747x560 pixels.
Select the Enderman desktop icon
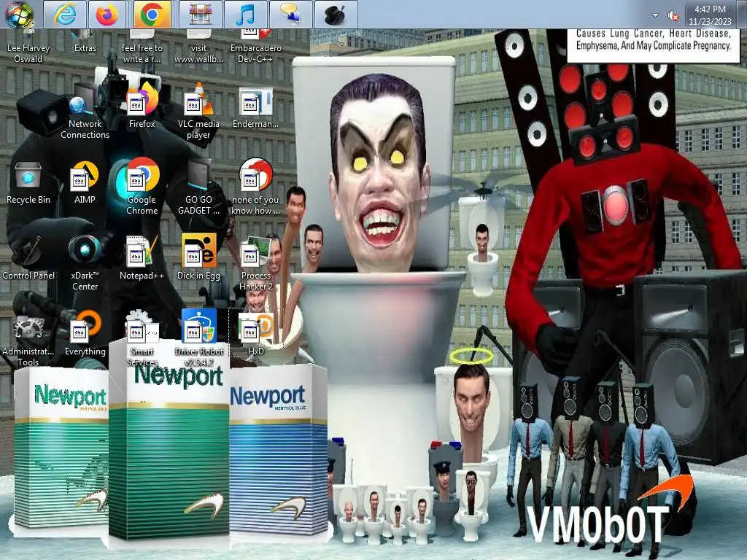(x=256, y=108)
